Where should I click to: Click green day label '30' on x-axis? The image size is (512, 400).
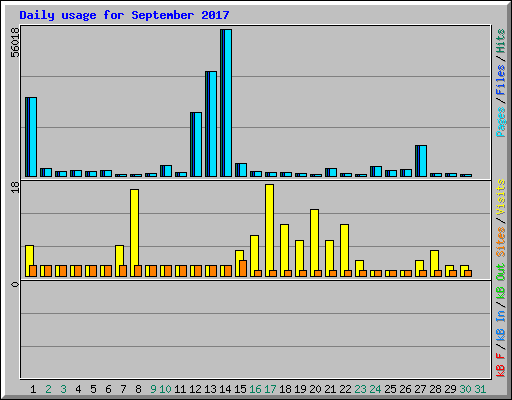pos(465,389)
